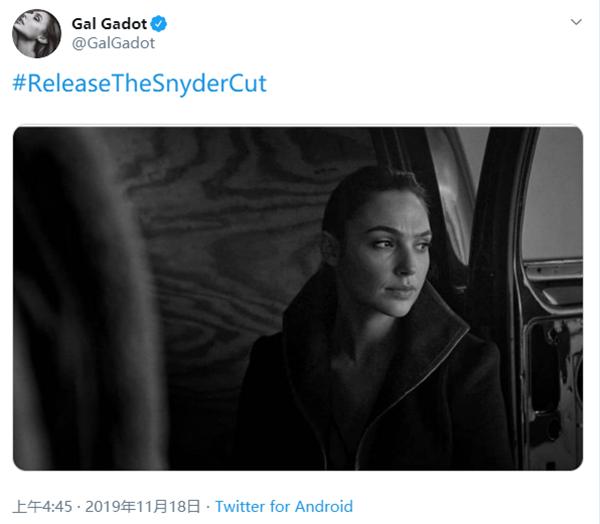This screenshot has height=524, width=600.
Task: Click the tweet's posting time and date
Action: 106,506
